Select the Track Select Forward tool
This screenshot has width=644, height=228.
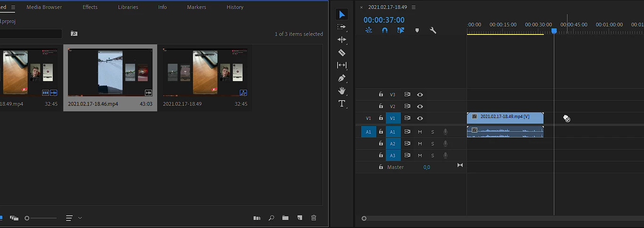point(342,27)
